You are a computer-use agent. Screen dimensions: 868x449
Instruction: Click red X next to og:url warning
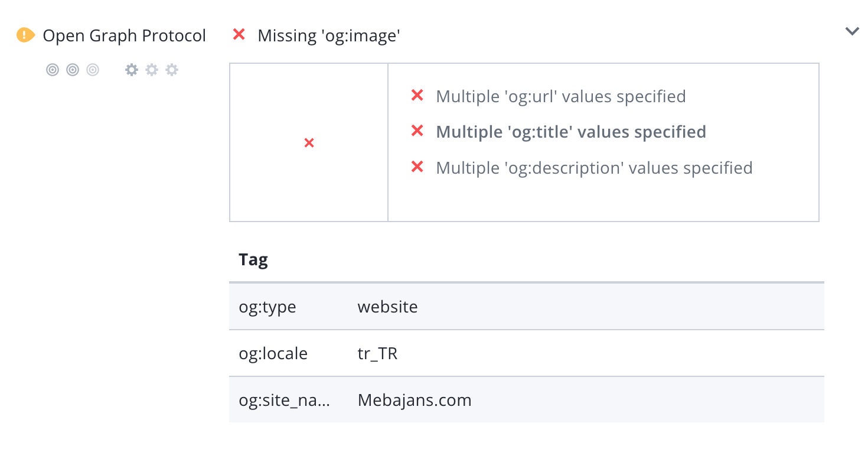[417, 95]
